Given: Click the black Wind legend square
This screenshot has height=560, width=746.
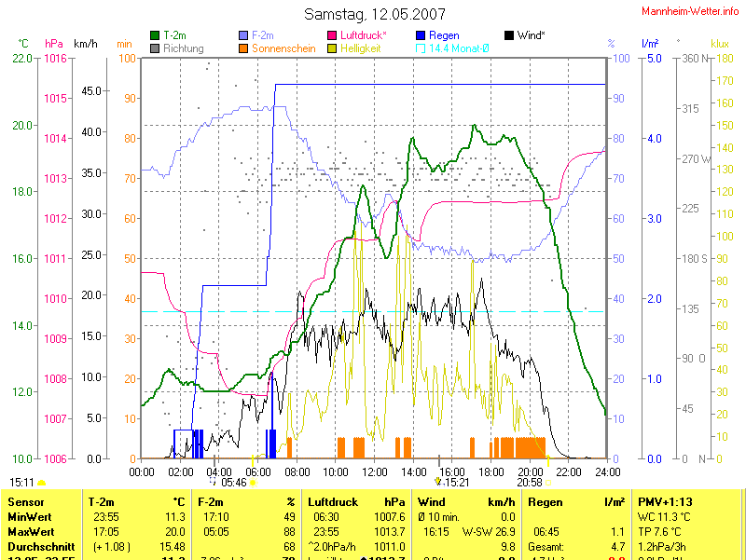Looking at the screenshot, I should tap(509, 35).
